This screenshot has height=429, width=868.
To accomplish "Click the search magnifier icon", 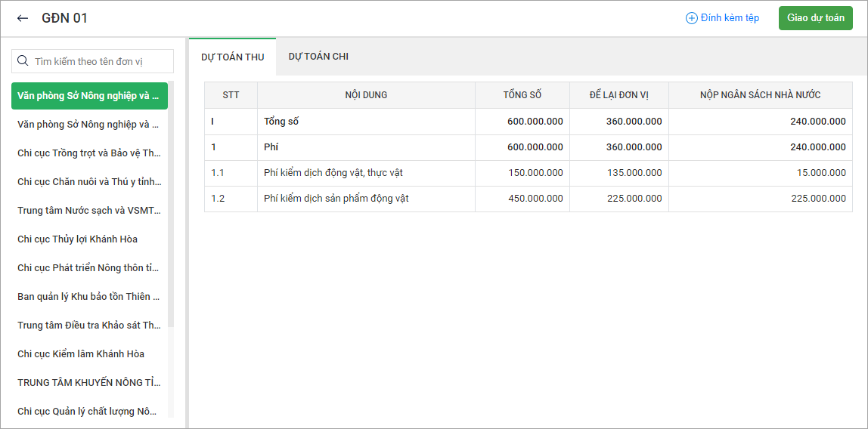I will tap(23, 61).
